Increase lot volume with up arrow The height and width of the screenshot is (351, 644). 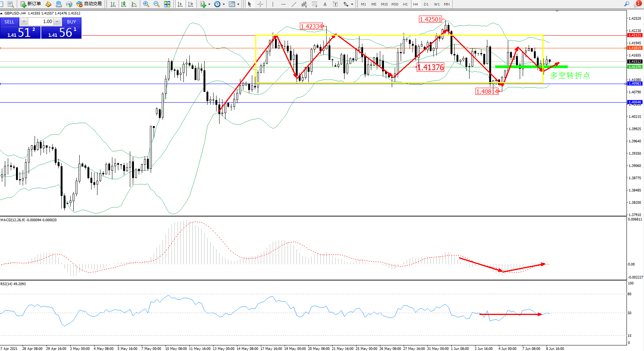(57, 22)
